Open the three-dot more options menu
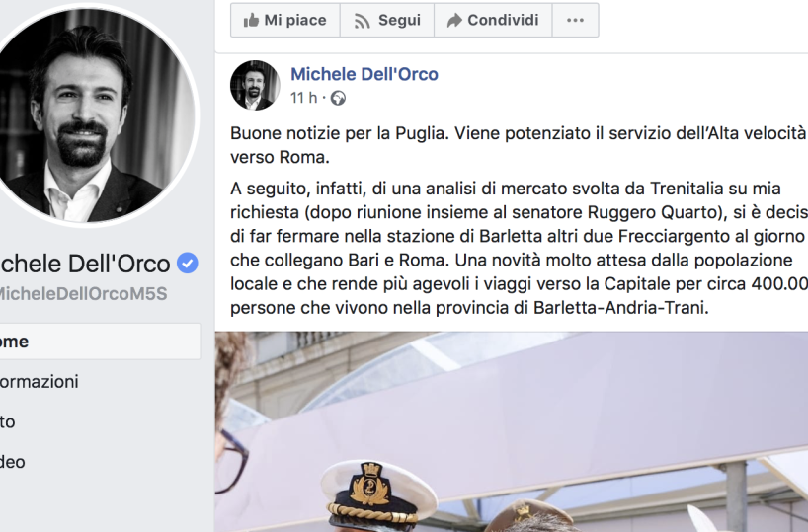 (575, 20)
